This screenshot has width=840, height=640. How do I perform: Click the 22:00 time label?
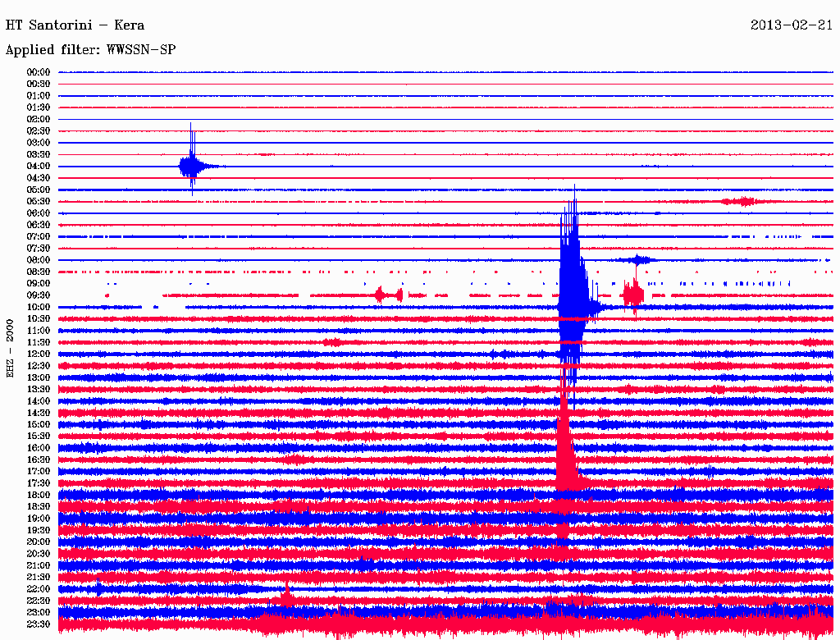tap(39, 589)
